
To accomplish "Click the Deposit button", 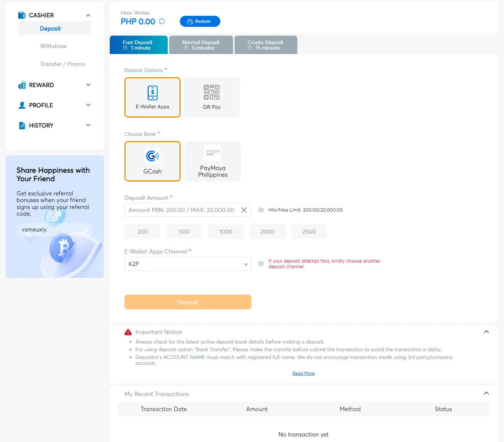I will coord(188,302).
